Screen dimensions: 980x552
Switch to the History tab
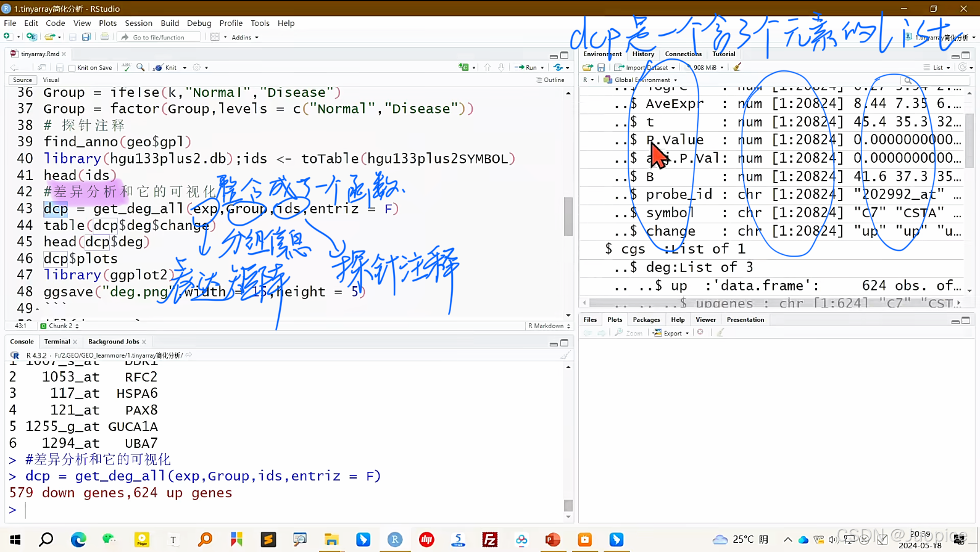coord(643,54)
